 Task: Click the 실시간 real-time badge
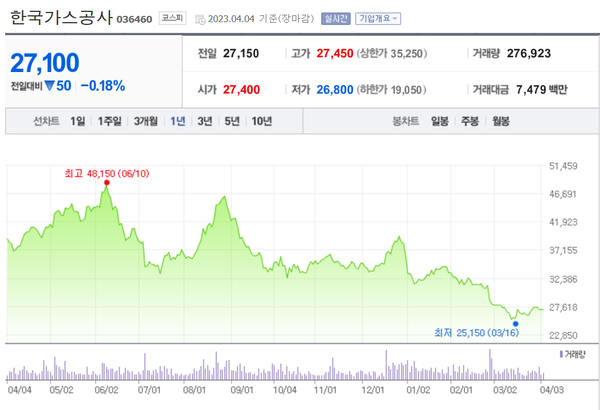pyautogui.click(x=337, y=18)
